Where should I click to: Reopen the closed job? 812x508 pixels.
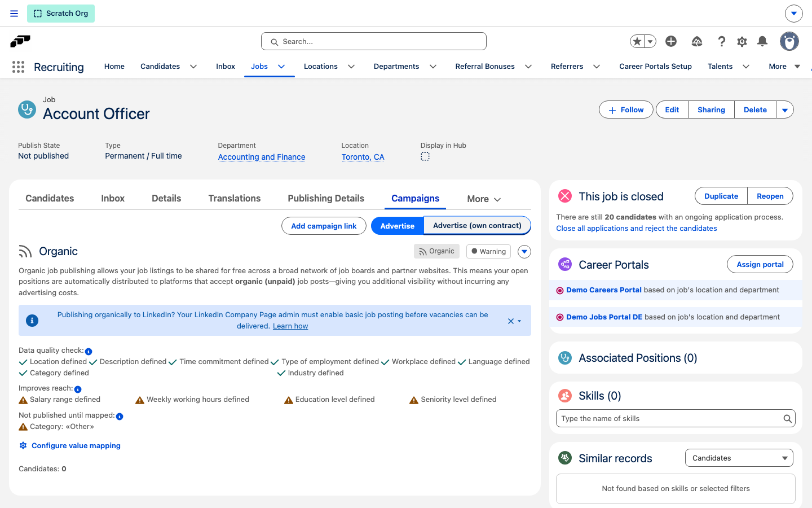point(770,196)
